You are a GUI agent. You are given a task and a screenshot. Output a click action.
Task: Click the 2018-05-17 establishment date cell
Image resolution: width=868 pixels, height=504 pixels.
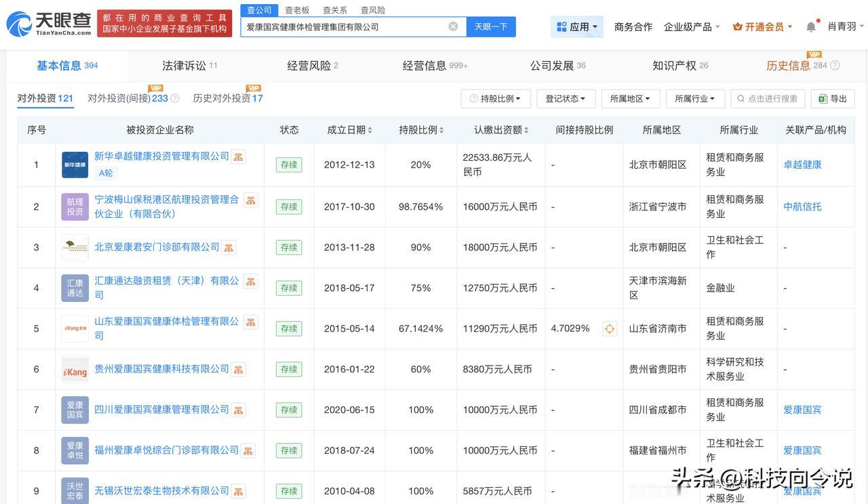[x=349, y=288]
